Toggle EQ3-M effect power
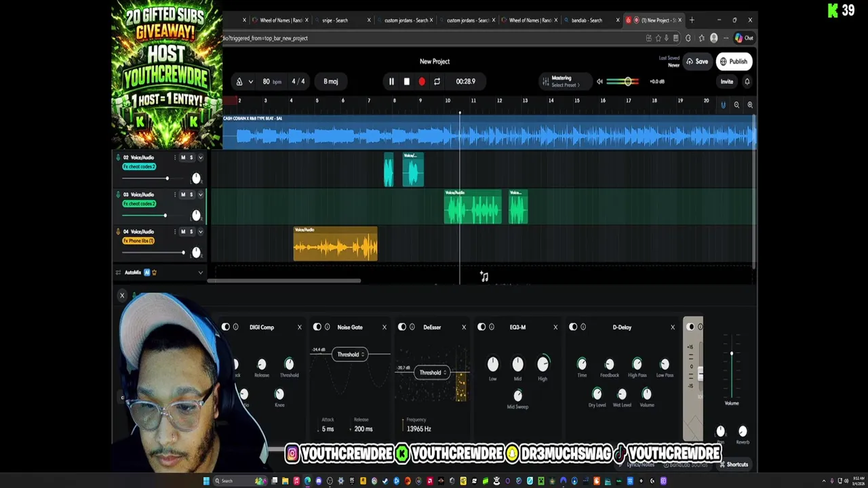868x488 pixels. pyautogui.click(x=481, y=327)
